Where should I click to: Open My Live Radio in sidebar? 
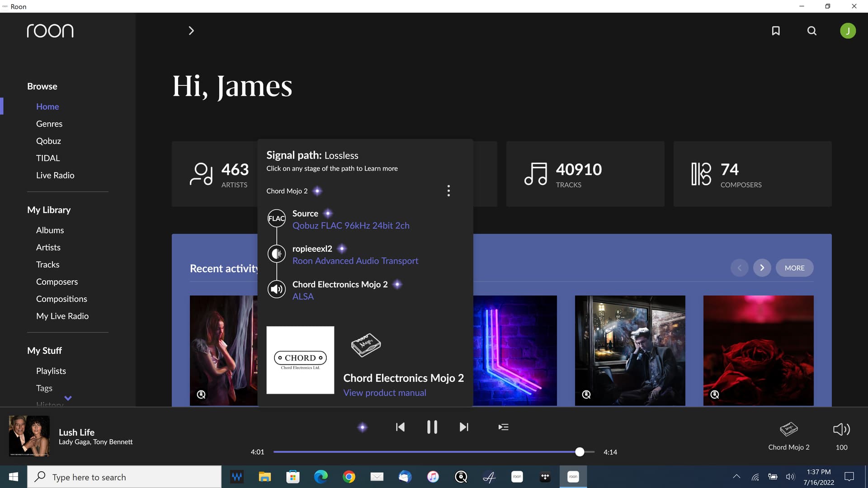[x=62, y=316]
